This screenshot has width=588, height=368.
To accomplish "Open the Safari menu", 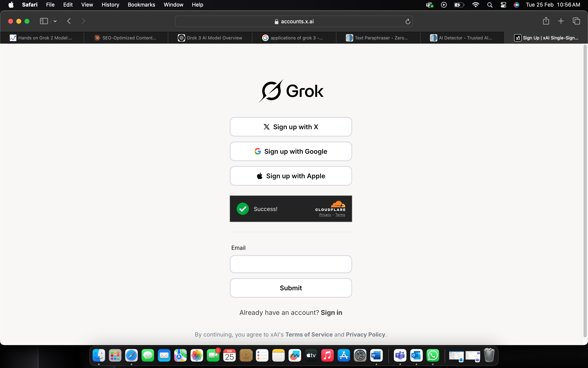I will [x=30, y=5].
